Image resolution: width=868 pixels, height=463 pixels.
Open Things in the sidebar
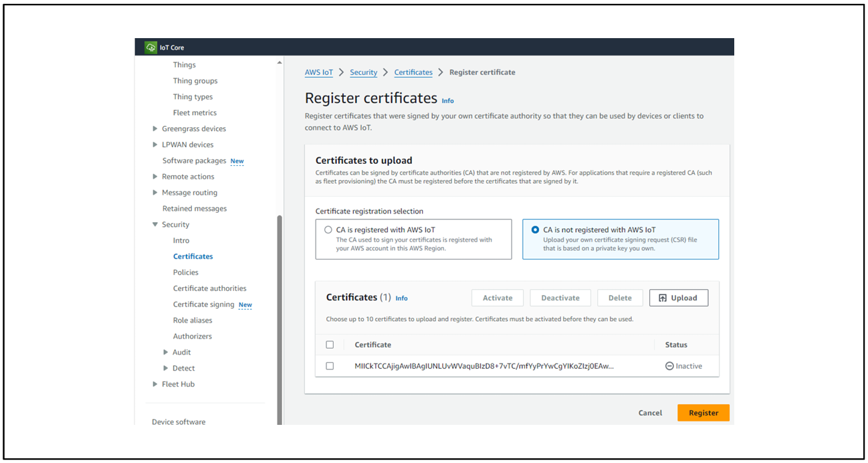185,65
